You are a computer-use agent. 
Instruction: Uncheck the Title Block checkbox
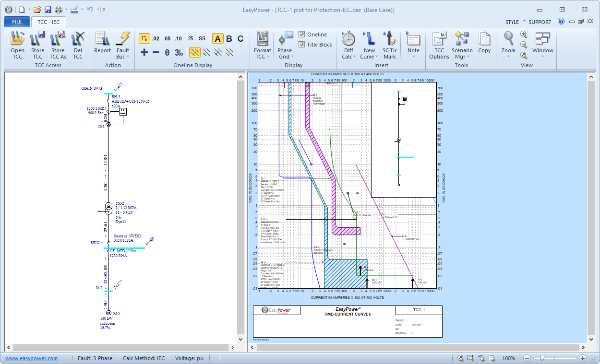click(301, 45)
